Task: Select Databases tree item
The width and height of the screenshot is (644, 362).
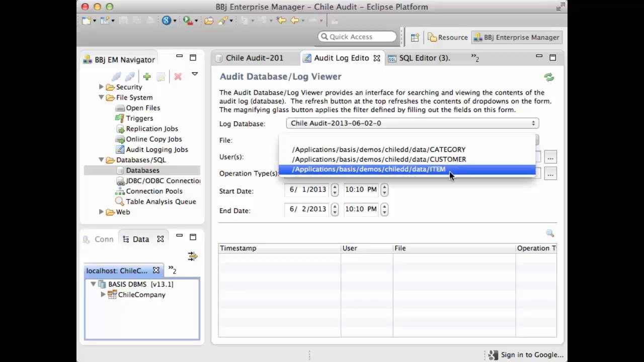Action: pyautogui.click(x=142, y=170)
